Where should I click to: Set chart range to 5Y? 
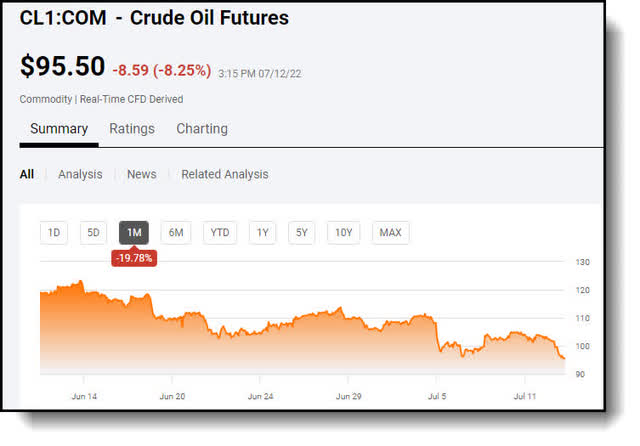coord(302,233)
